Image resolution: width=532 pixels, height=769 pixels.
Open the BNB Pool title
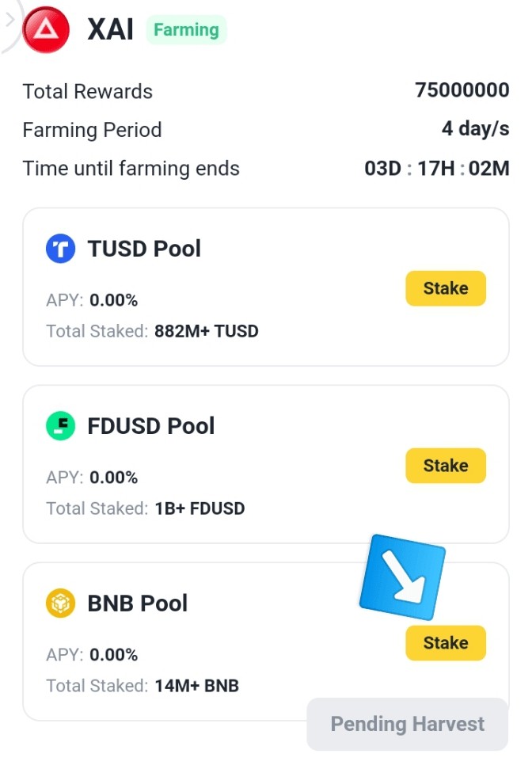(137, 603)
